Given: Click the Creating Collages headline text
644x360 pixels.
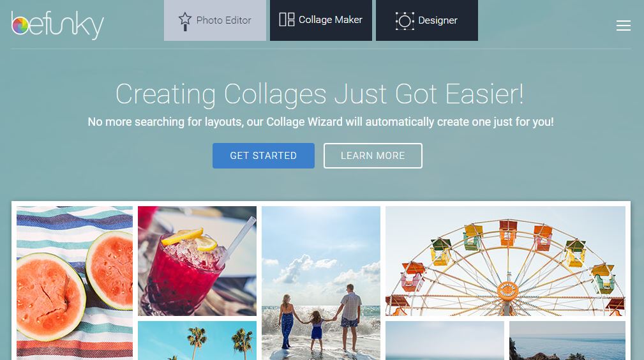Looking at the screenshot, I should click(x=320, y=94).
